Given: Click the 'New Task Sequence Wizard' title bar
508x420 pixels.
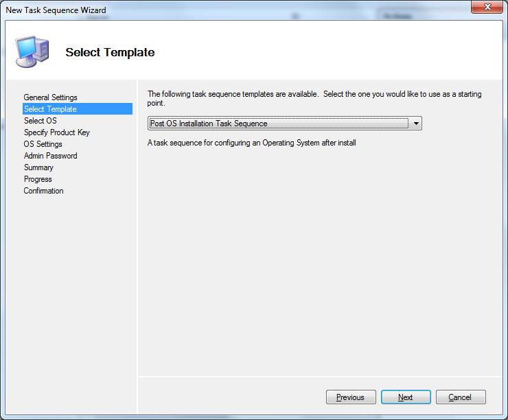Looking at the screenshot, I should coord(206,10).
